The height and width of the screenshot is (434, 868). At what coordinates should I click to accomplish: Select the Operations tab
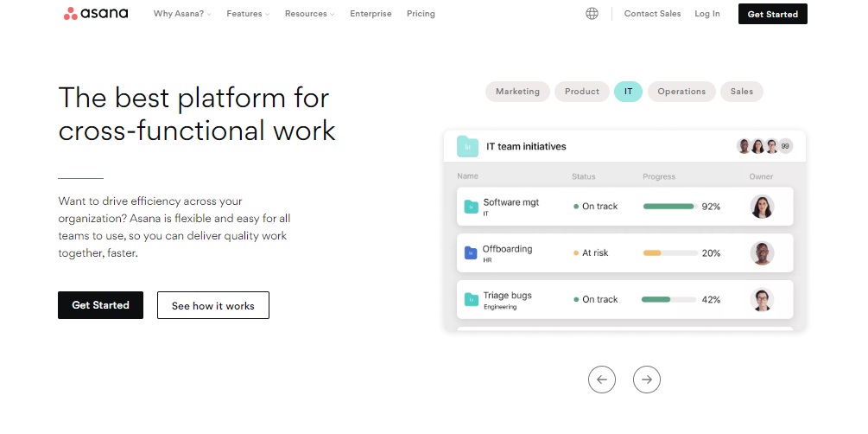(x=681, y=92)
